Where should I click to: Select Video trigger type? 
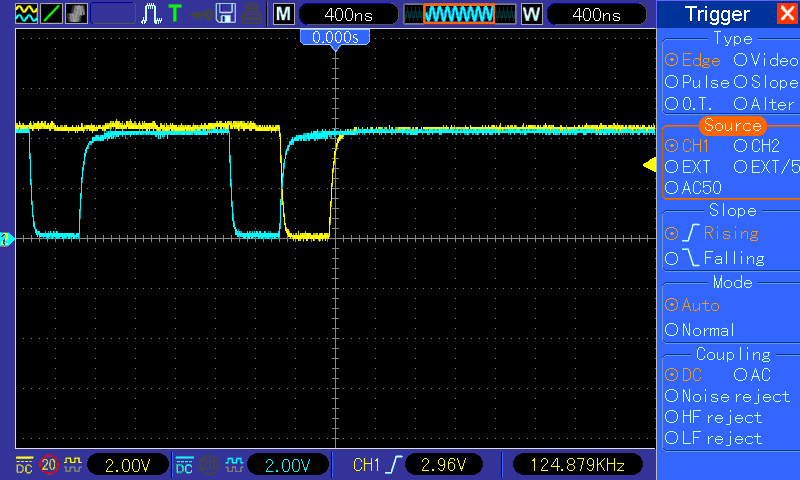766,60
